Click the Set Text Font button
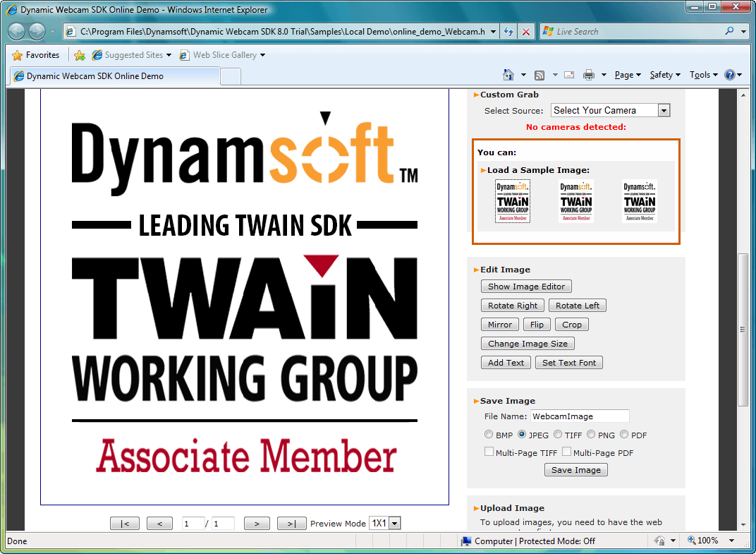Image resolution: width=756 pixels, height=554 pixels. point(569,363)
